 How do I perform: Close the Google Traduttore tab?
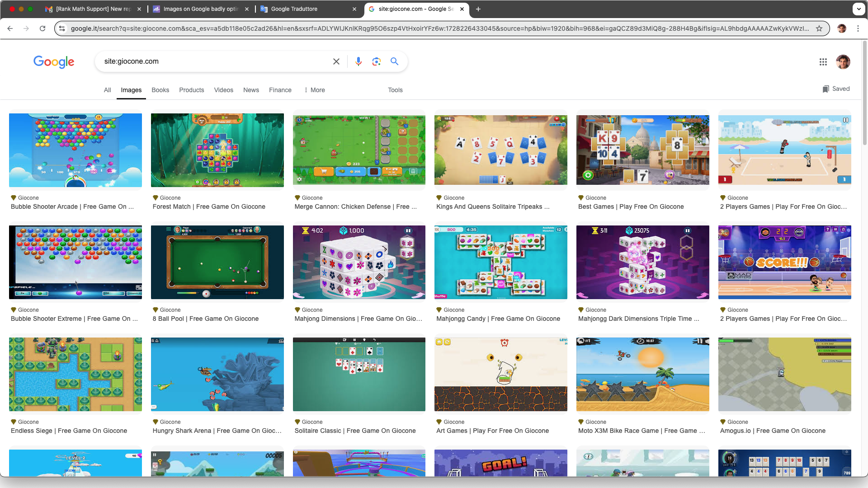coord(354,9)
